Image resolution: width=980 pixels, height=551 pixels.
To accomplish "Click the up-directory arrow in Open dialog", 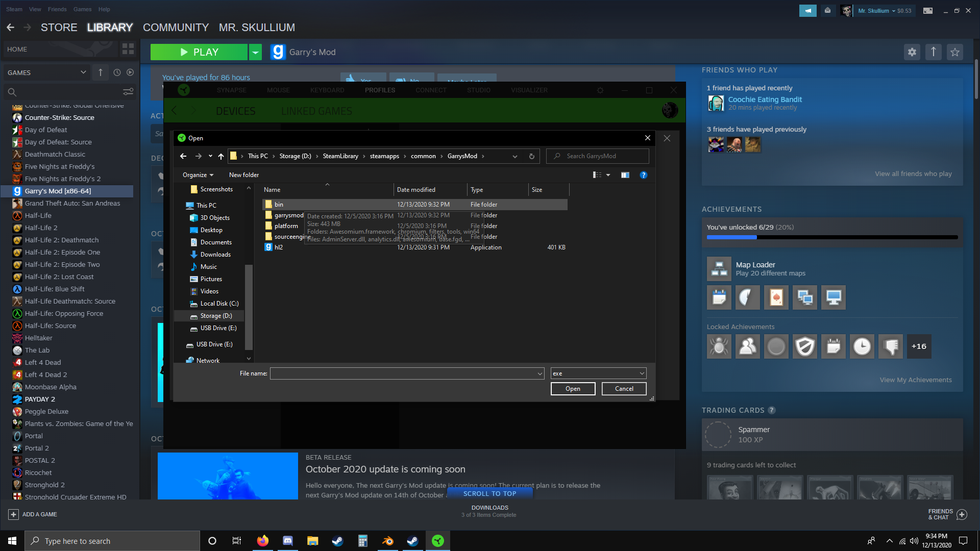I will point(220,156).
